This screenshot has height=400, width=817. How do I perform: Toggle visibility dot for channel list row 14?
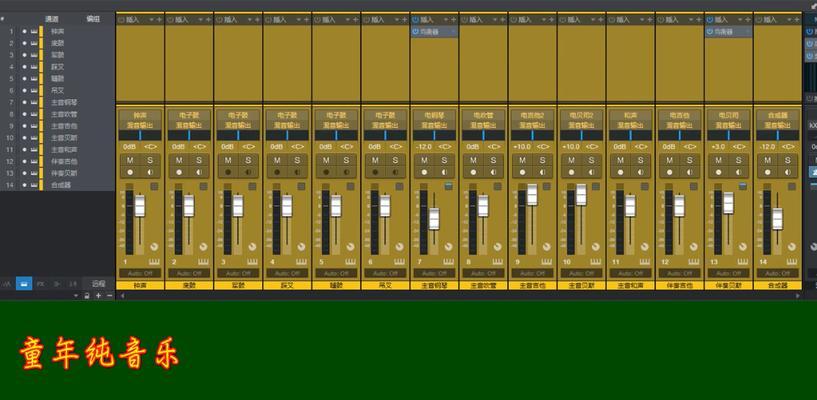click(24, 185)
